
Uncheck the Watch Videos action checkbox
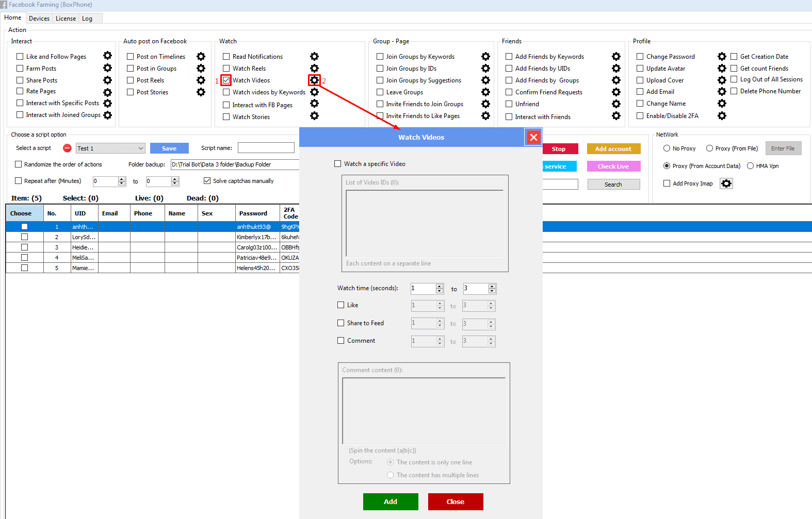pyautogui.click(x=226, y=80)
